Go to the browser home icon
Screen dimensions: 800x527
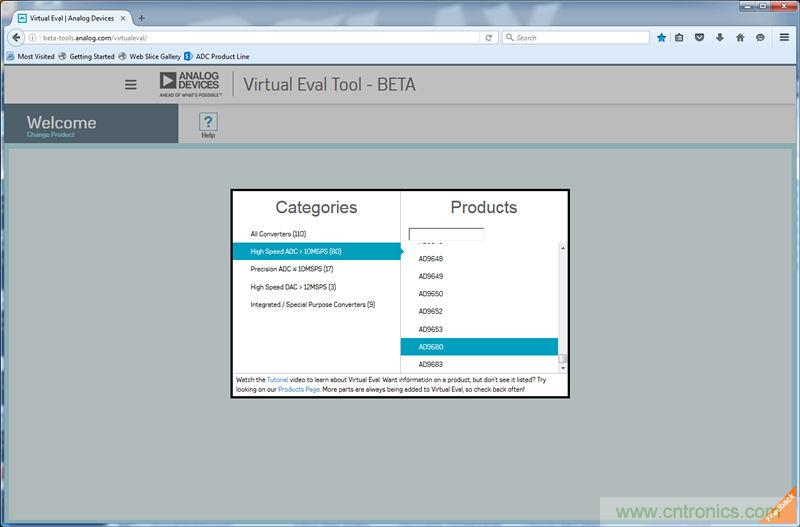(740, 37)
